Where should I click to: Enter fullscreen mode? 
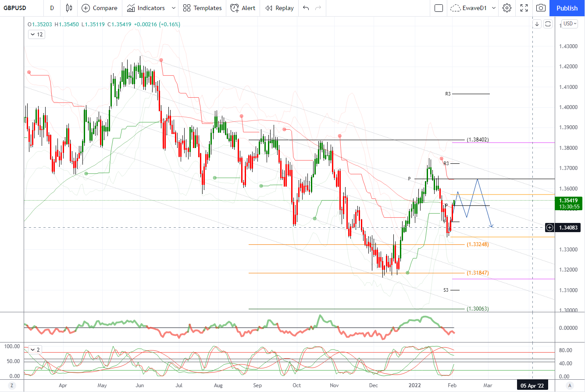[524, 8]
